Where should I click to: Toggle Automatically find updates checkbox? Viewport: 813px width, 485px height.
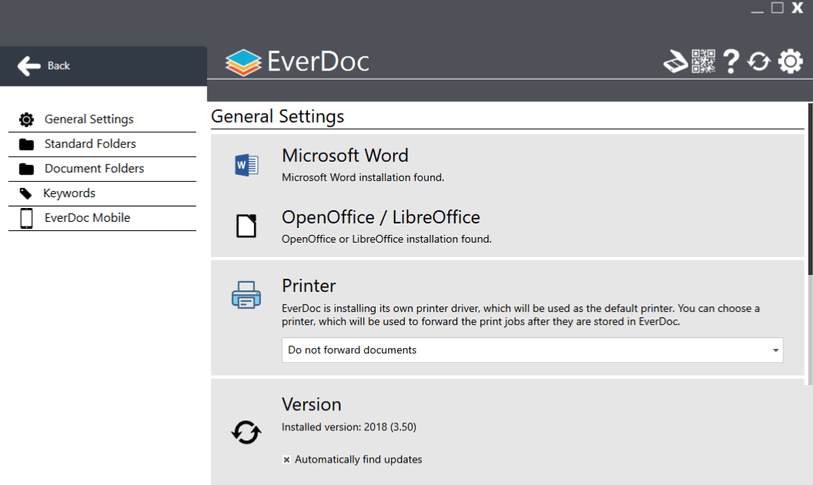(287, 460)
